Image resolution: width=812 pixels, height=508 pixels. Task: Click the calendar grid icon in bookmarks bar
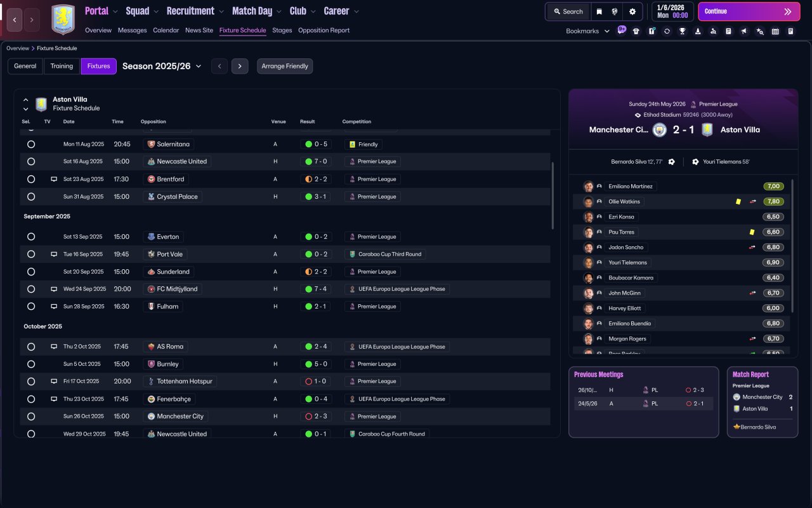(x=775, y=31)
